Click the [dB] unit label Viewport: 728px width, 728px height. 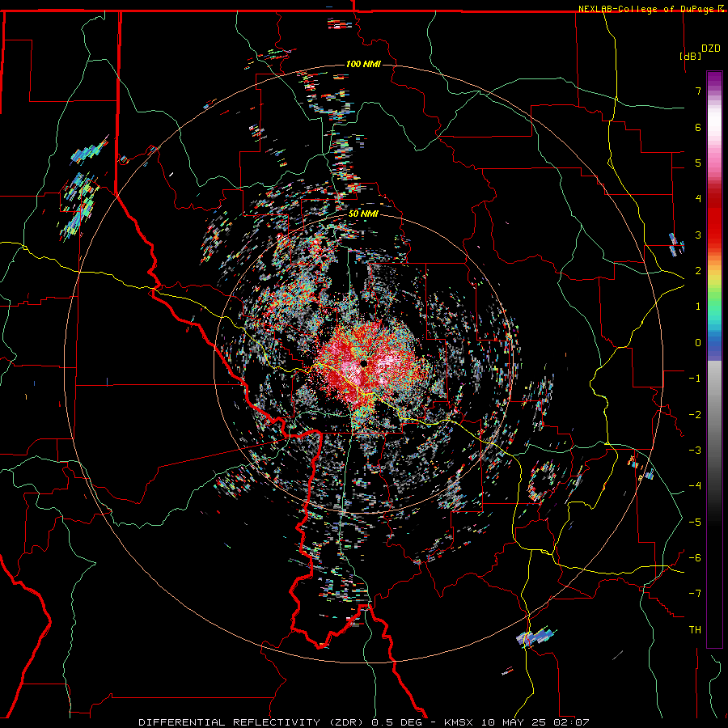click(x=690, y=56)
